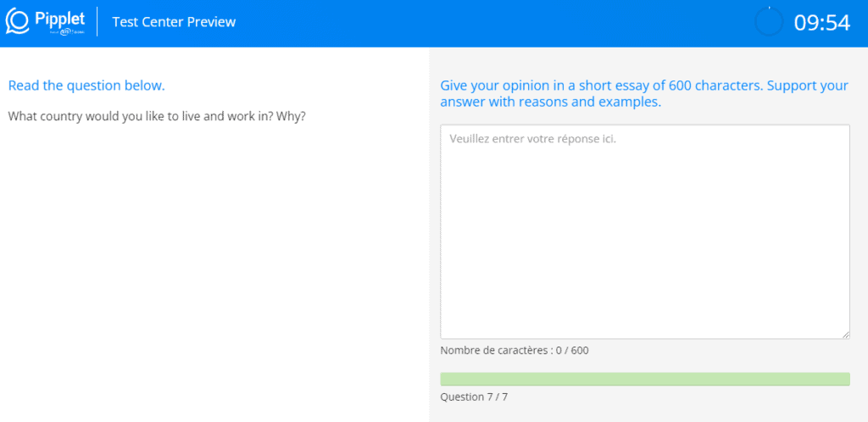Click the 'Question 7 / 7' label
The image size is (868, 422).
pyautogui.click(x=474, y=397)
